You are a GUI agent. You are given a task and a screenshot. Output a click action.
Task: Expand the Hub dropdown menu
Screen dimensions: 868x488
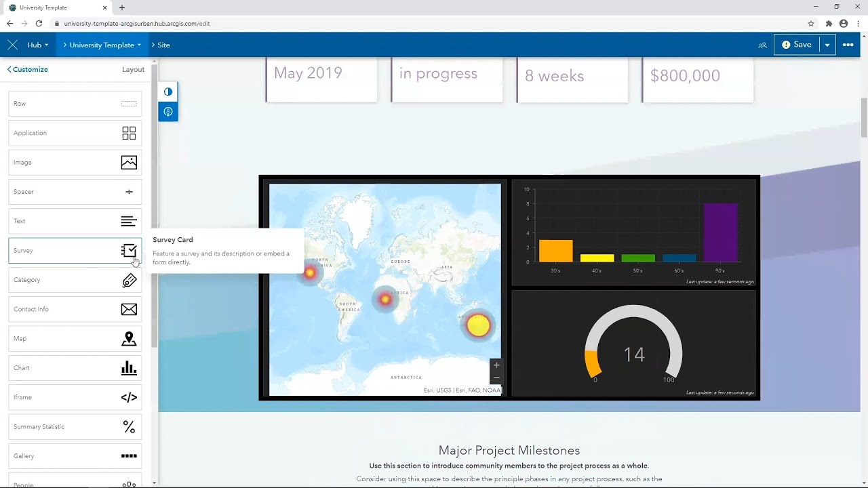click(x=37, y=45)
